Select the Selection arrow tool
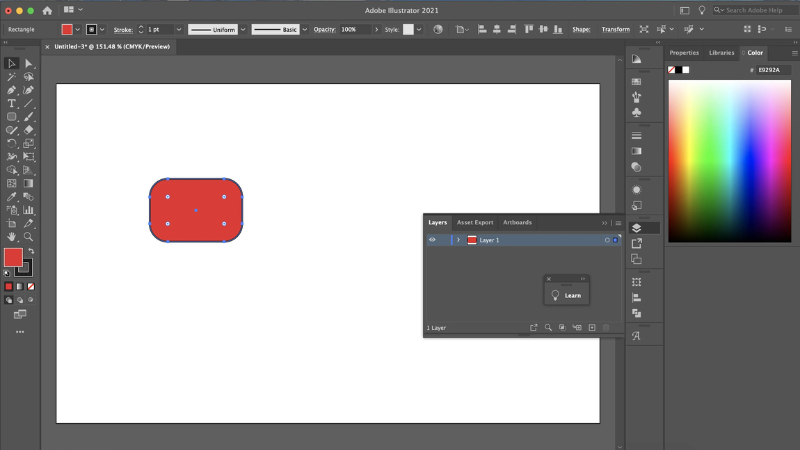Image resolution: width=800 pixels, height=450 pixels. pyautogui.click(x=12, y=63)
